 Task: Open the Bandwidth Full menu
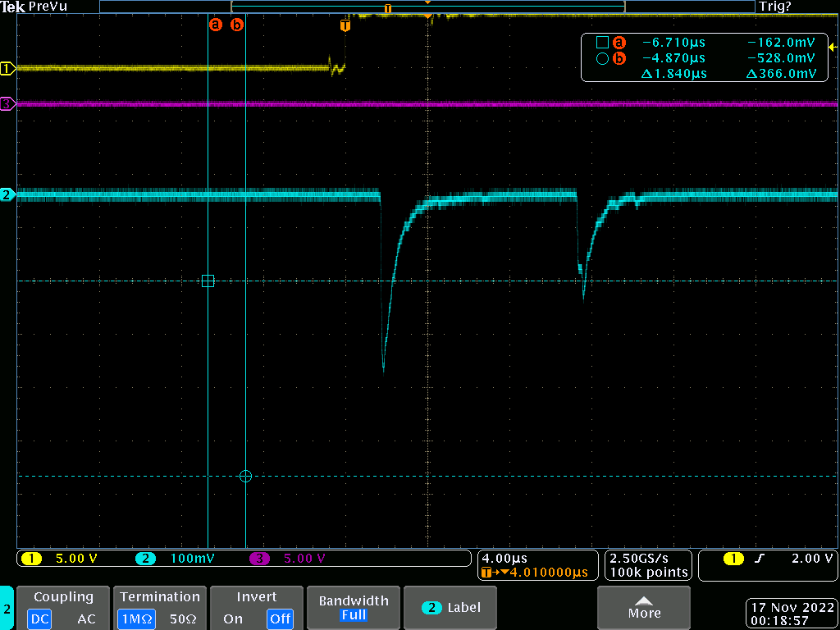point(352,608)
